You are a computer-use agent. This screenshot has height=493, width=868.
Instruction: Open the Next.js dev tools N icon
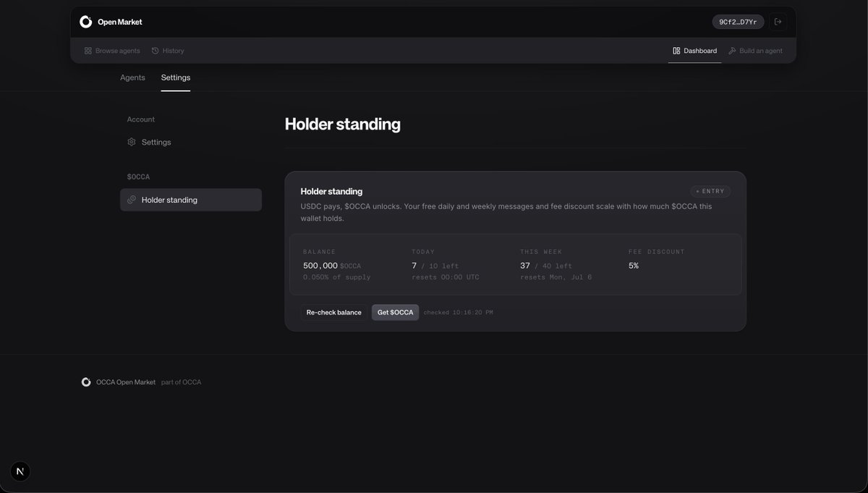click(x=20, y=471)
